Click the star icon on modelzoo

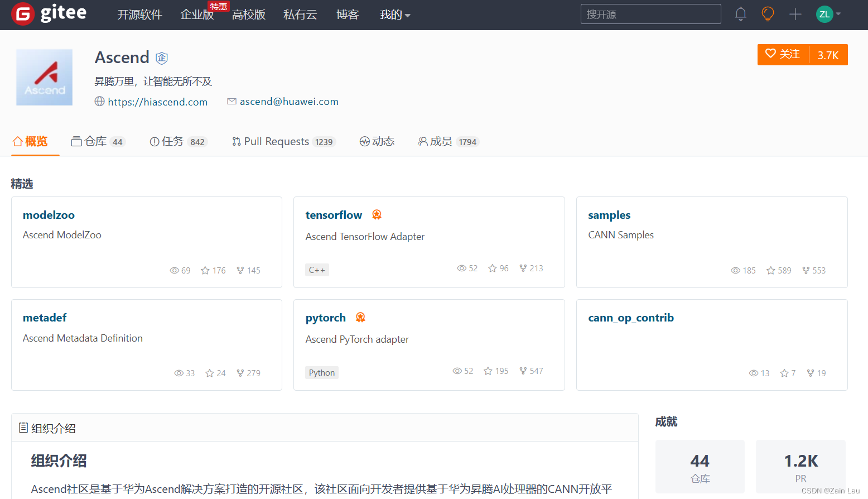(205, 271)
